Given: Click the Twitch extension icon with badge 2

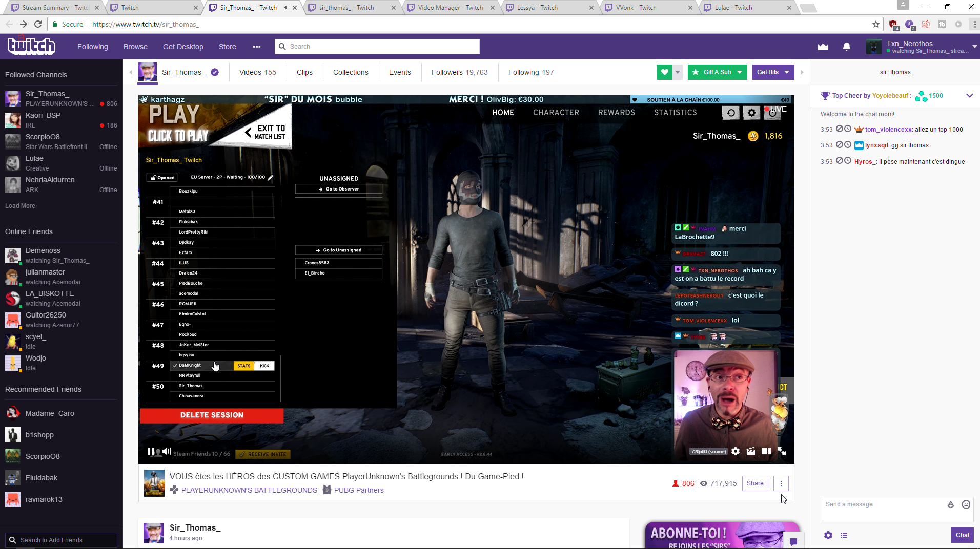Looking at the screenshot, I should pos(910,24).
